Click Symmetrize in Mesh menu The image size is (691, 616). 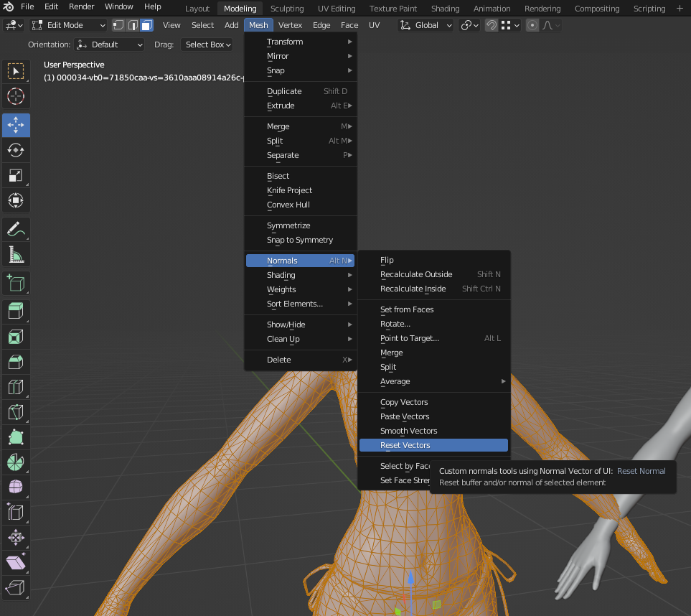click(301, 225)
